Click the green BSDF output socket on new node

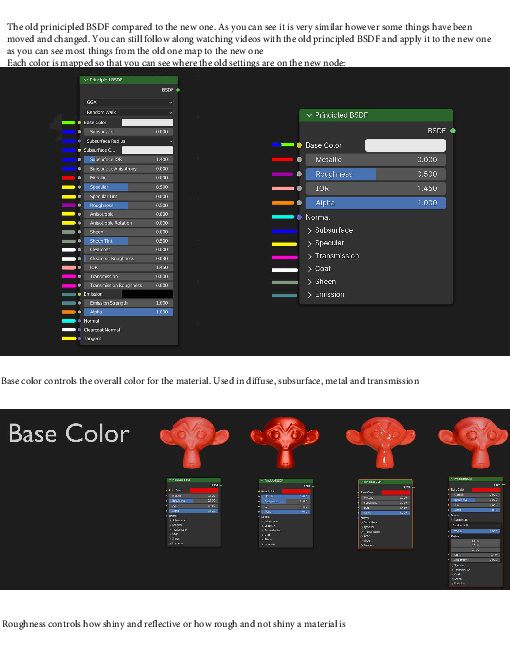(x=453, y=130)
